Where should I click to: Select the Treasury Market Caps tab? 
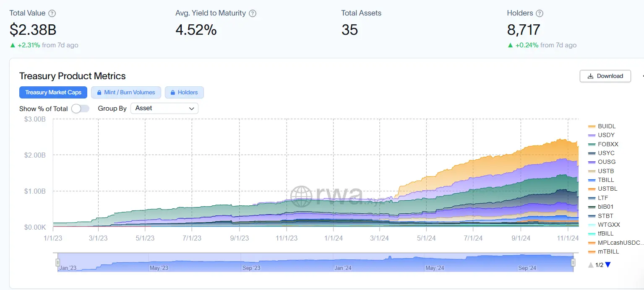tap(53, 92)
